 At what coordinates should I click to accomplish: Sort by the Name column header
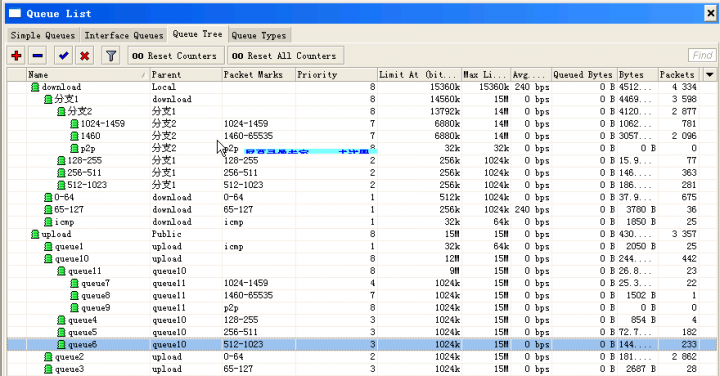pyautogui.click(x=87, y=74)
